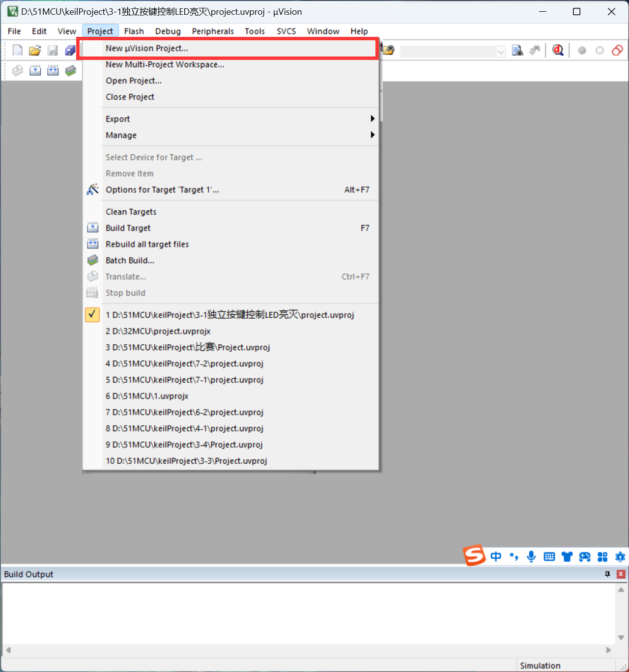Open the Window menu
Image resolution: width=629 pixels, height=672 pixels.
(x=323, y=31)
